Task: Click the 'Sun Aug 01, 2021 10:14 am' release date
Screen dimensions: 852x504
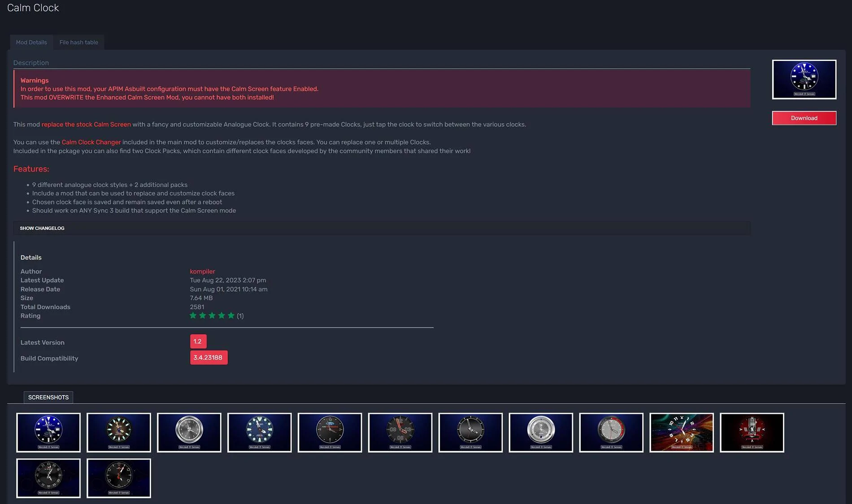Action: 229,289
